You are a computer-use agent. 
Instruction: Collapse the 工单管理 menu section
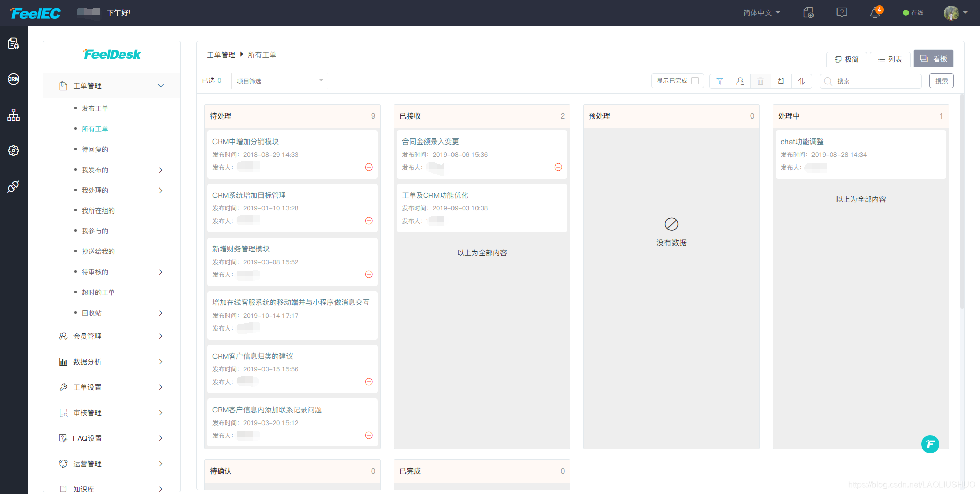tap(112, 86)
